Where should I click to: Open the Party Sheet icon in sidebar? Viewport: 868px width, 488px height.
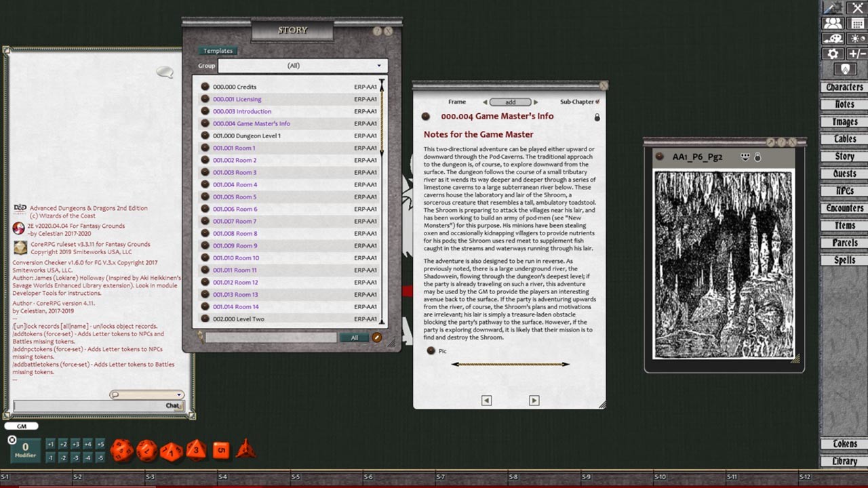point(832,23)
